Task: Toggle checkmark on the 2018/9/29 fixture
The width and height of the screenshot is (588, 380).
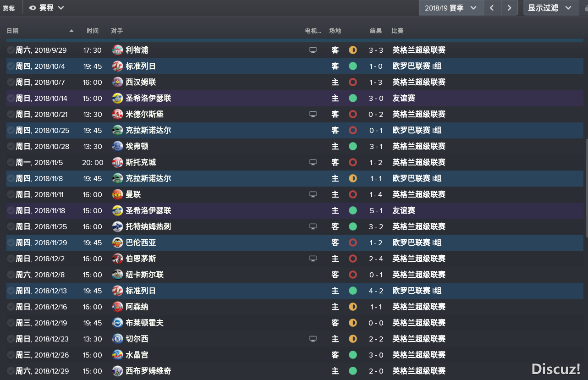Action: tap(11, 50)
